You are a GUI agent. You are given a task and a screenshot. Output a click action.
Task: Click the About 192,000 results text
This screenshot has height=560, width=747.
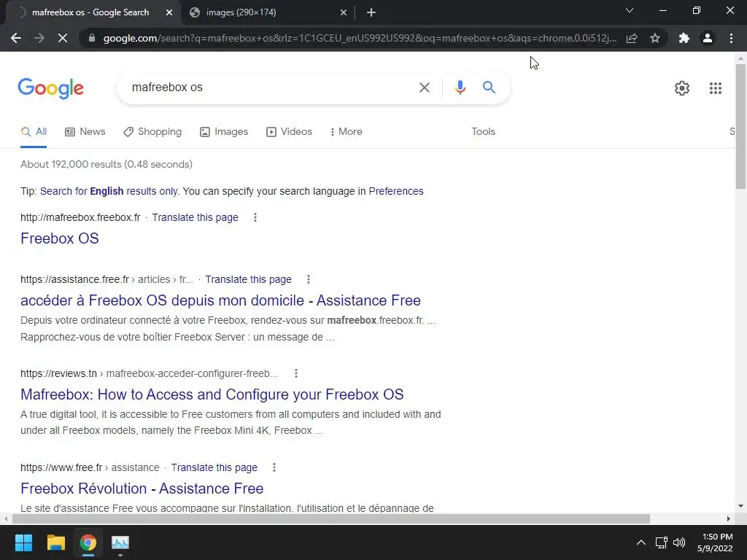(x=107, y=164)
